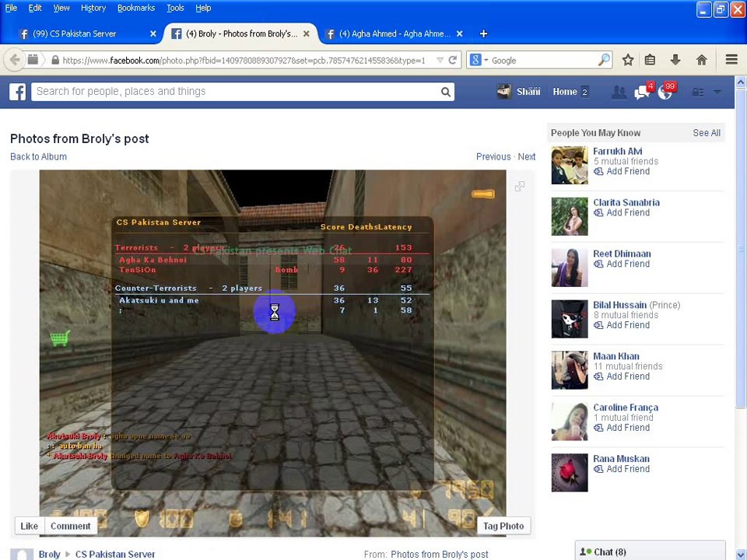Go back using browser back arrow

pos(15,60)
